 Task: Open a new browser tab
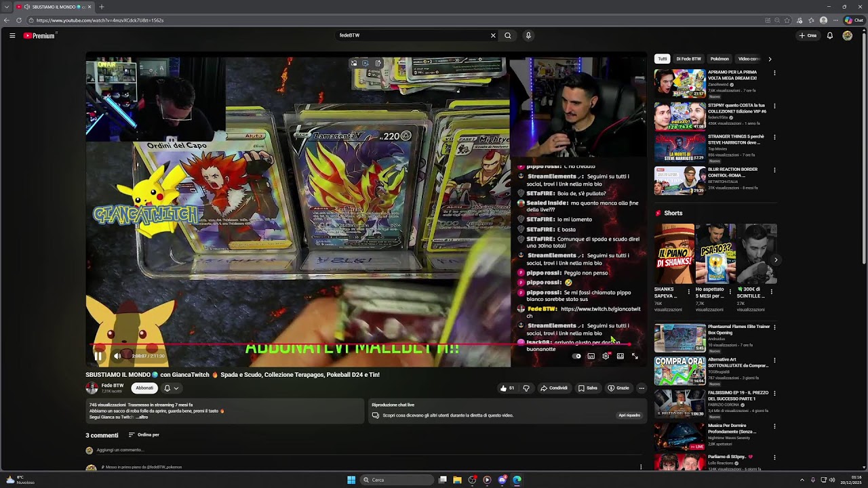click(102, 7)
